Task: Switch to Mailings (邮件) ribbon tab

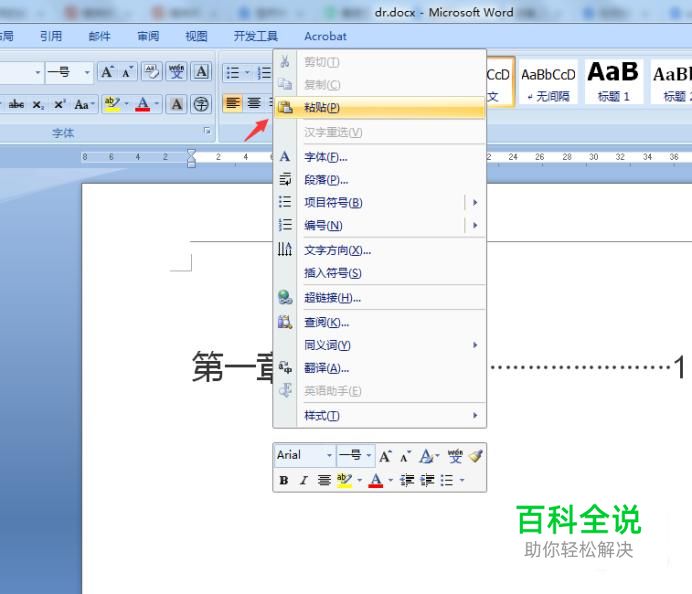Action: pos(99,36)
